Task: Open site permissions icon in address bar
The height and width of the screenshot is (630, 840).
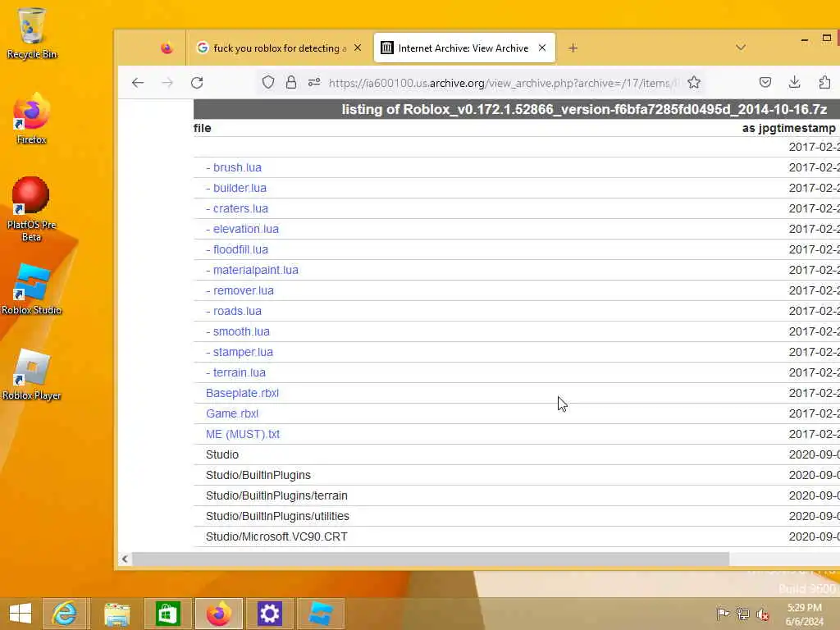Action: point(314,83)
